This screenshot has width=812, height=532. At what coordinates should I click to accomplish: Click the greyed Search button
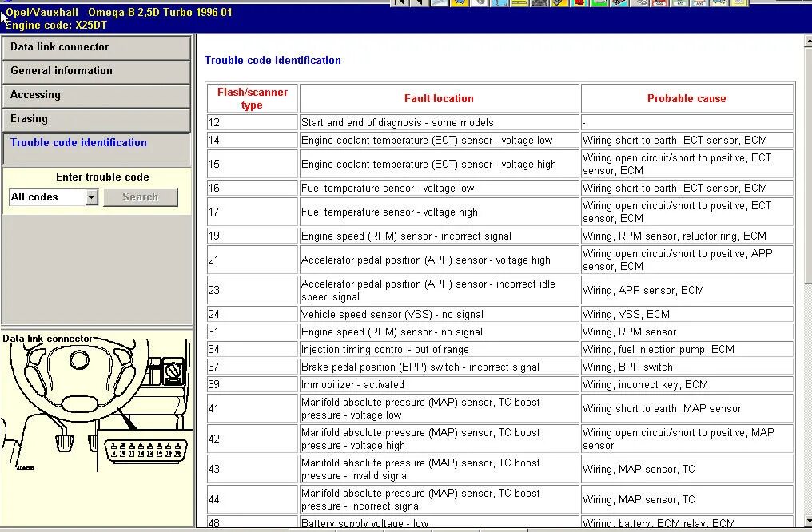click(x=141, y=197)
